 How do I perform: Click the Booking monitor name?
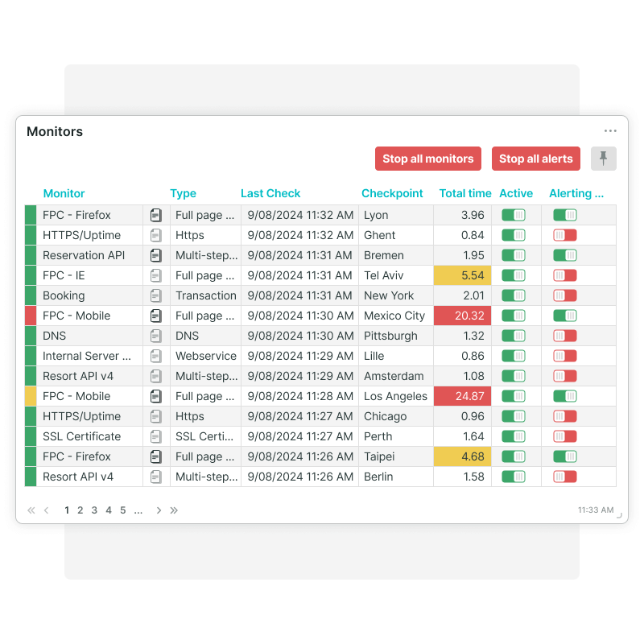[64, 295]
